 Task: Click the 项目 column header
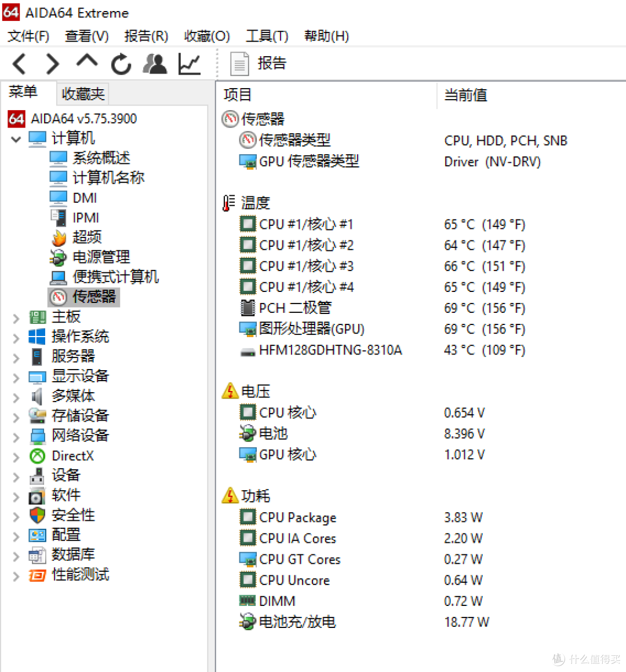click(x=237, y=95)
